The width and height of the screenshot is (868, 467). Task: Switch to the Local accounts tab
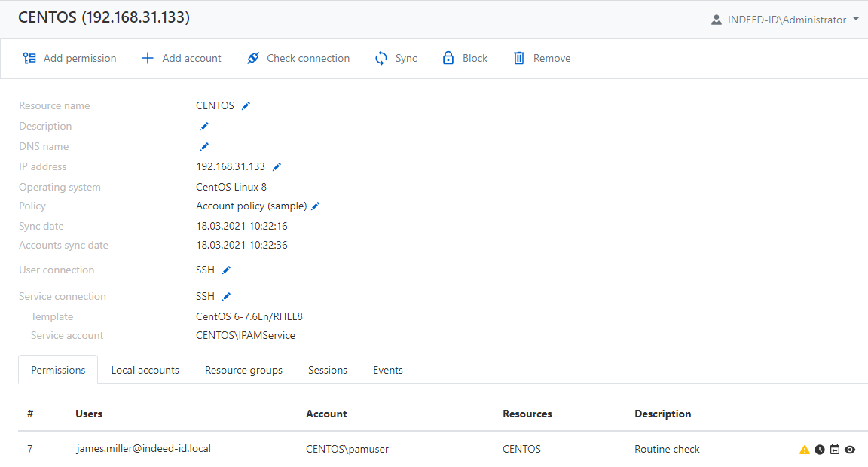click(x=145, y=371)
